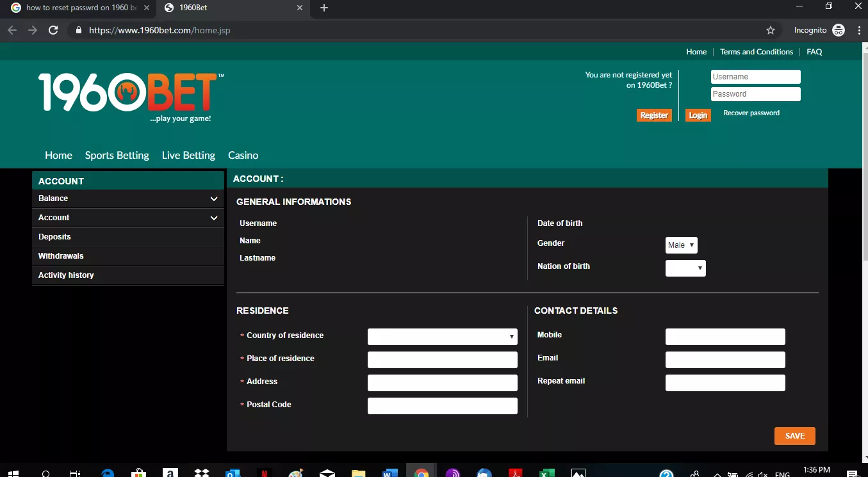The image size is (868, 477).
Task: Navigate back with the browser back arrow
Action: pos(12,30)
